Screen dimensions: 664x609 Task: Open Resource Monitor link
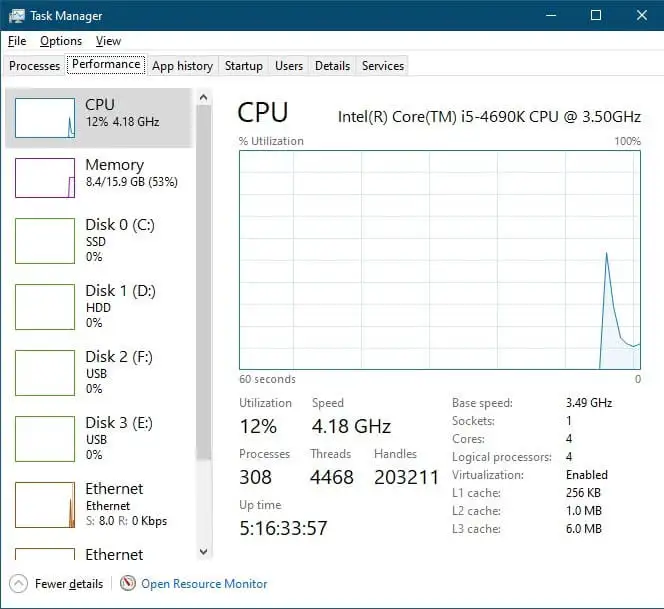pyautogui.click(x=204, y=584)
